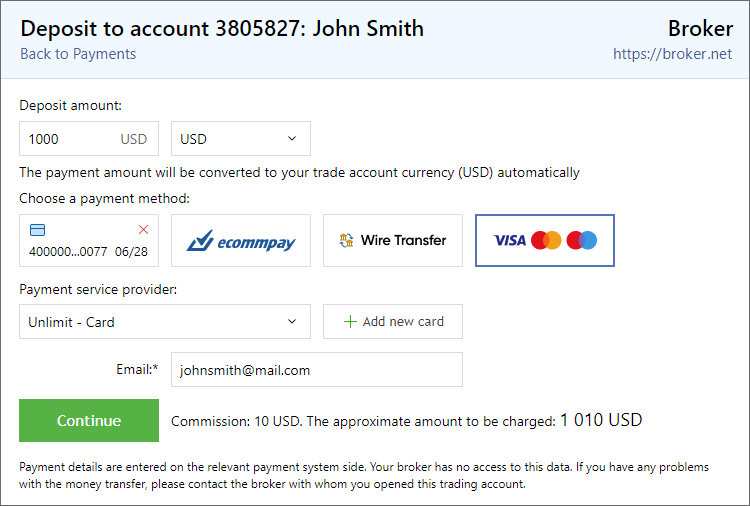Open the broker.net website link

[x=672, y=54]
